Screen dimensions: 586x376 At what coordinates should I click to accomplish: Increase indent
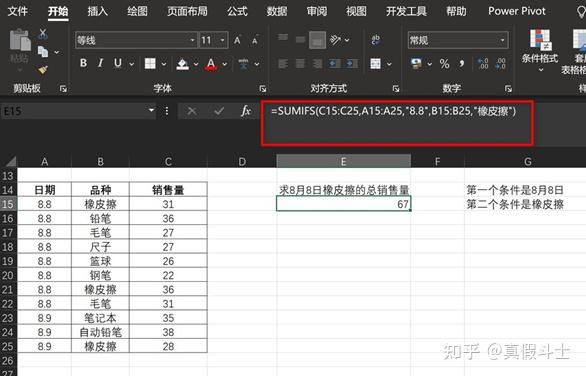(x=352, y=64)
